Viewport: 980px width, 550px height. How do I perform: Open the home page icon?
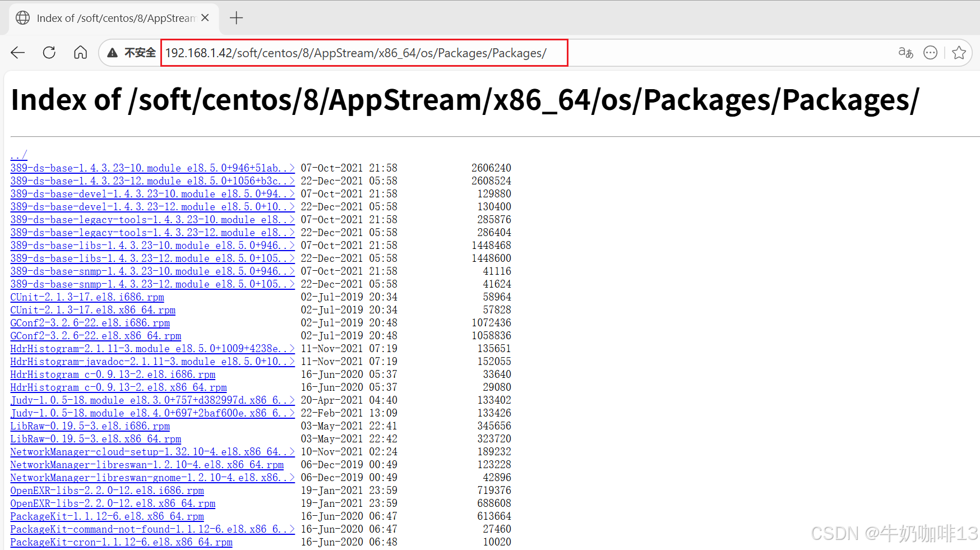(x=81, y=53)
